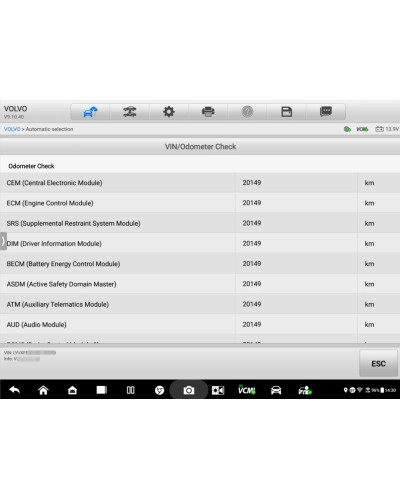The image size is (400, 500).
Task: Launch the Chrome browser
Action: [159, 390]
